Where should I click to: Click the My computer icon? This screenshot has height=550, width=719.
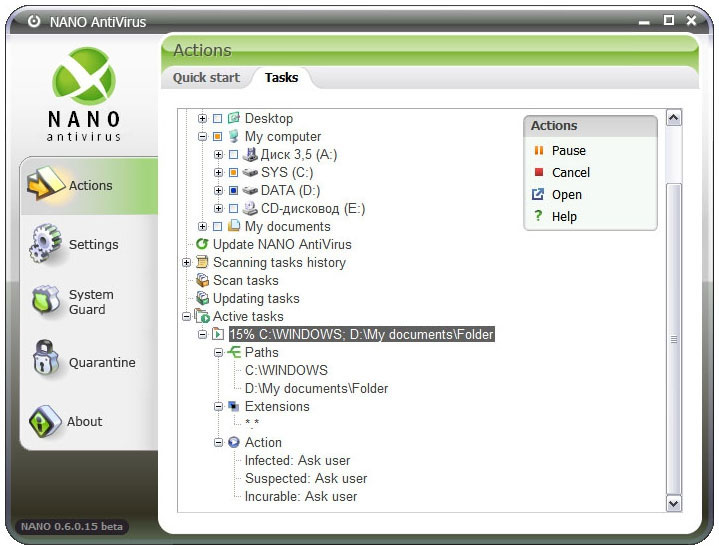coord(234,136)
